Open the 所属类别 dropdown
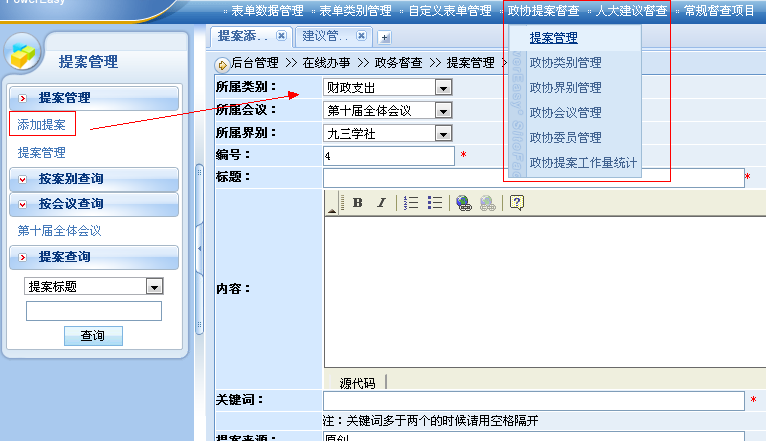The height and width of the screenshot is (441, 766). (x=443, y=88)
